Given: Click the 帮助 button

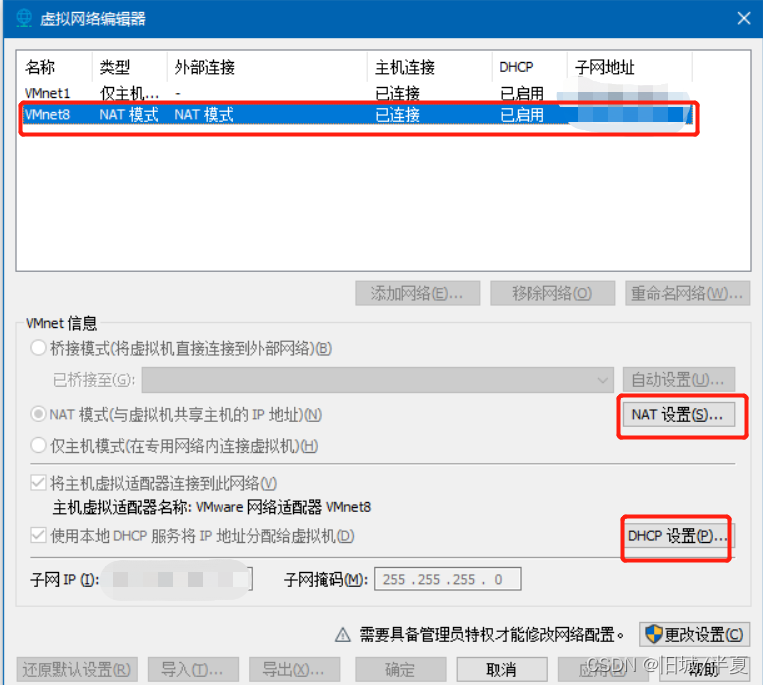Looking at the screenshot, I should pos(704,669).
